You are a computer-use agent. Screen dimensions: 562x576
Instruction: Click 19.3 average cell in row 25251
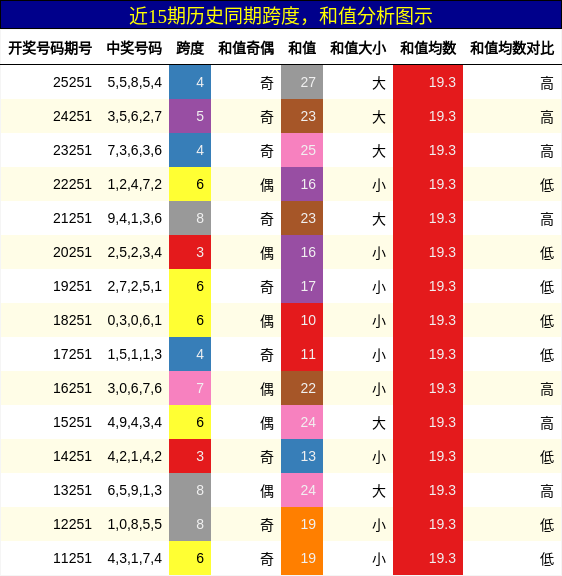point(428,82)
